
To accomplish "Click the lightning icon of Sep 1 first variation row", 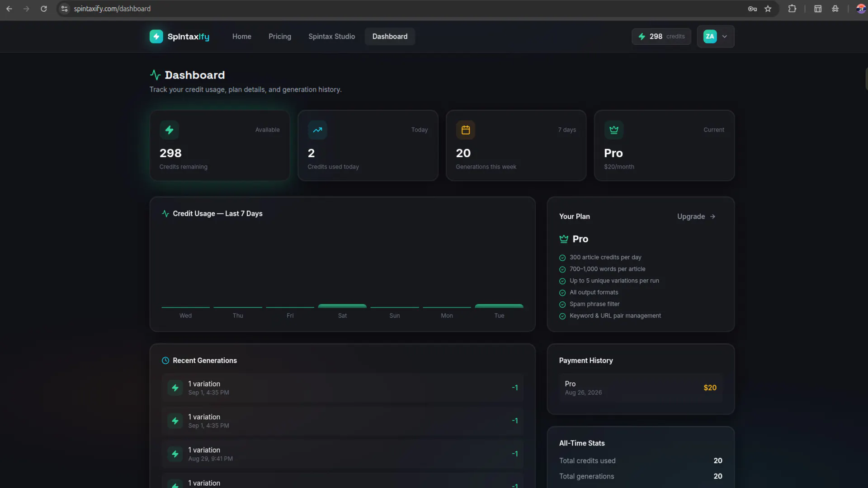I will (x=175, y=388).
